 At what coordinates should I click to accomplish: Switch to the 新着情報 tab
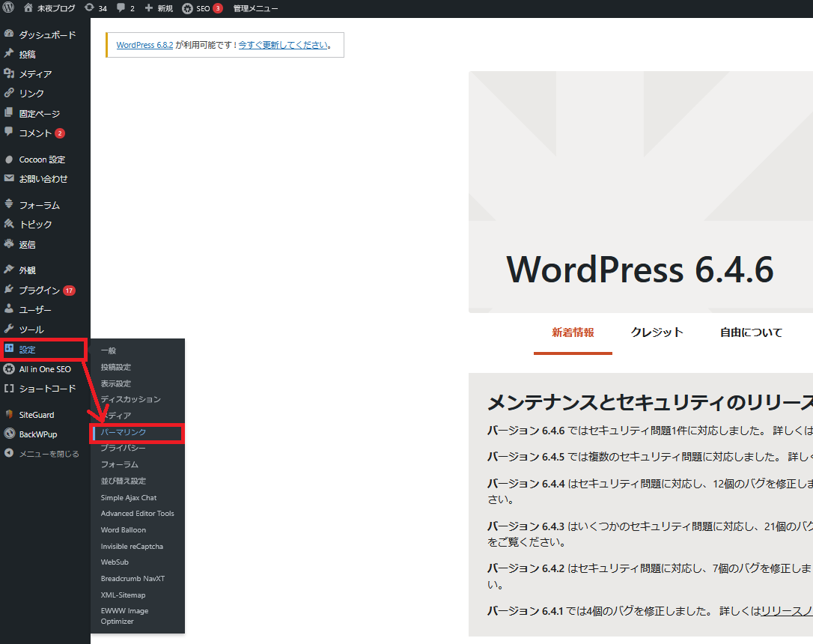pyautogui.click(x=573, y=332)
